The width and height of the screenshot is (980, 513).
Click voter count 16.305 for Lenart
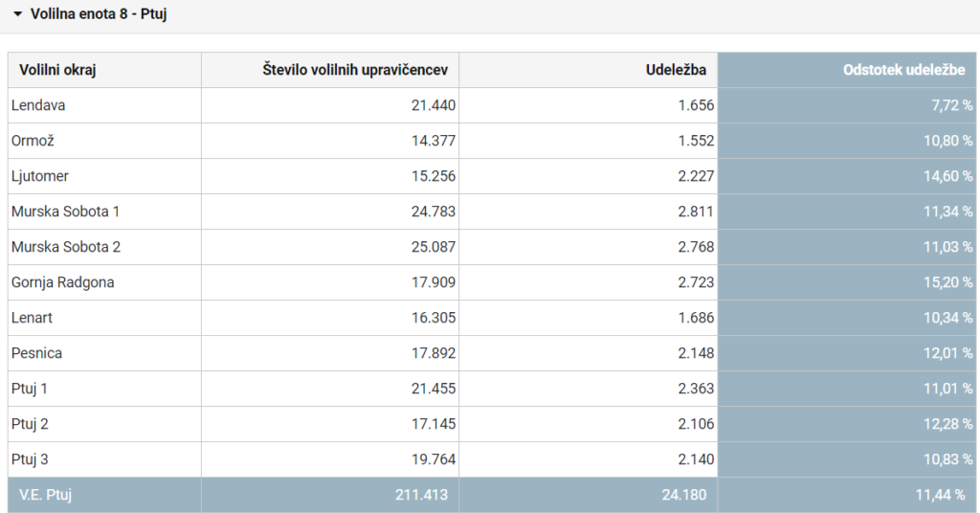[x=434, y=318]
